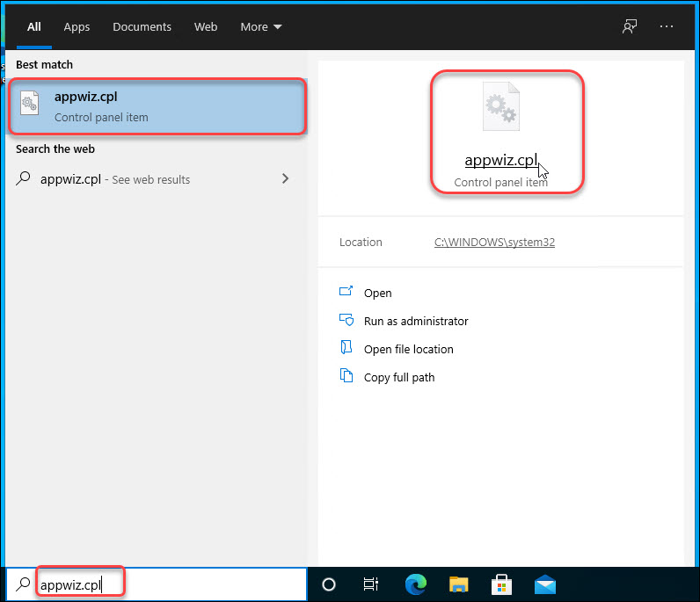The image size is (700, 602).
Task: Select the All tab
Action: (34, 27)
